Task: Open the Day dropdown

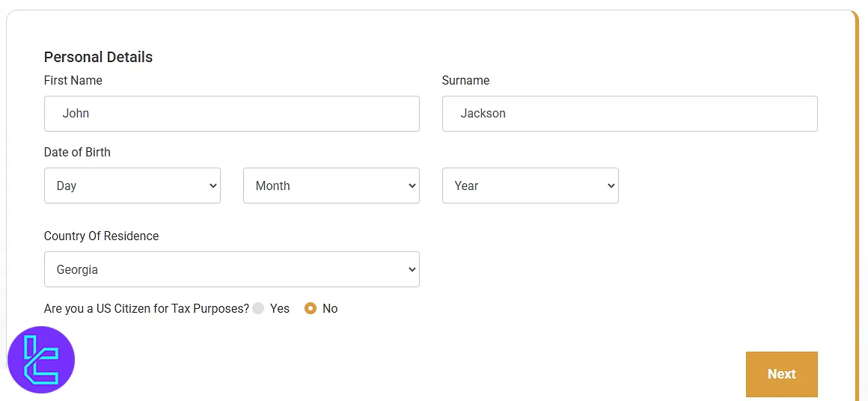Action: pos(132,186)
